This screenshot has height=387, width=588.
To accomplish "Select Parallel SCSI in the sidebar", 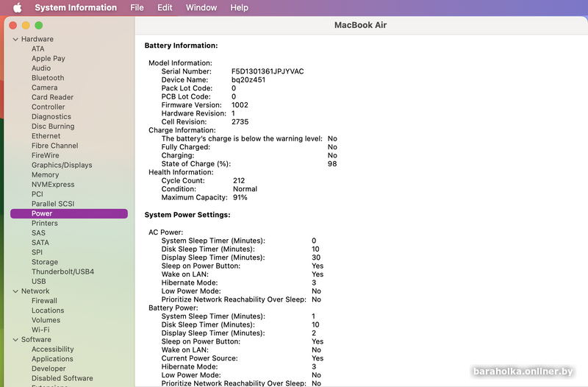I will click(53, 204).
